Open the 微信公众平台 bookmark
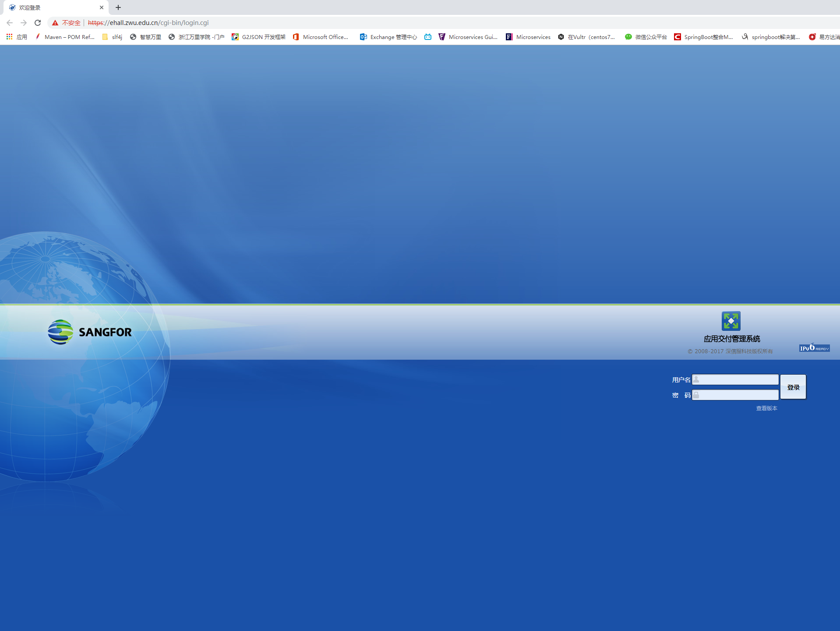840x631 pixels. click(646, 37)
